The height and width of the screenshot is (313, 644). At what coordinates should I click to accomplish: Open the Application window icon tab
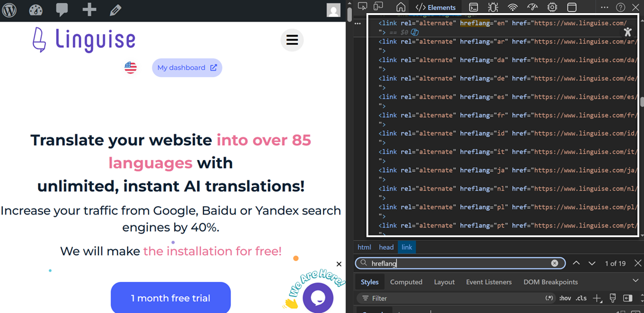pyautogui.click(x=572, y=7)
